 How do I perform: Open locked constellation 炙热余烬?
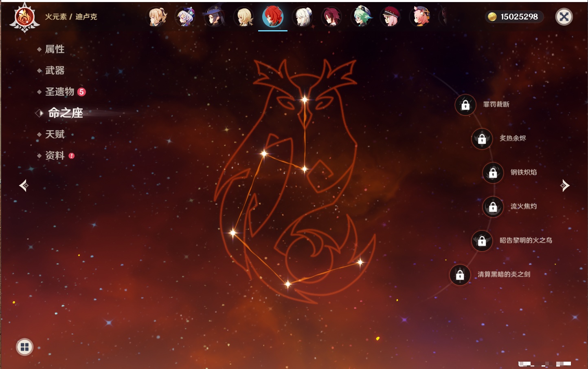click(x=482, y=139)
